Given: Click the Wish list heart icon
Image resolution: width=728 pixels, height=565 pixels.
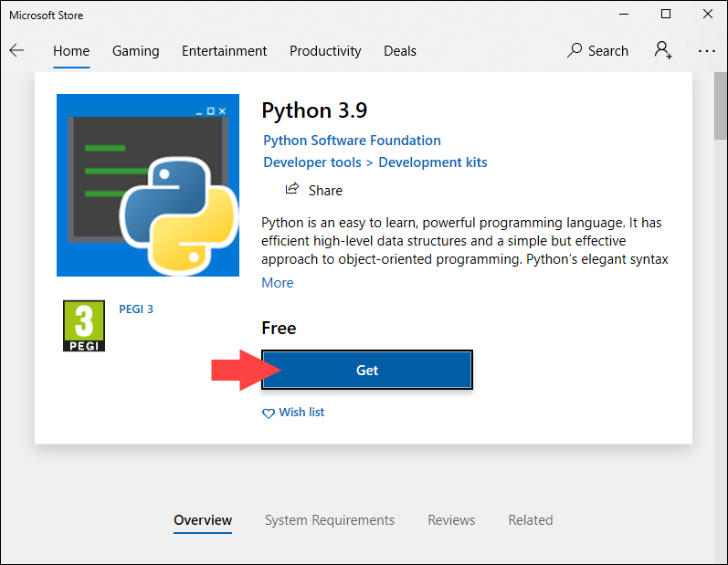Looking at the screenshot, I should [x=269, y=413].
